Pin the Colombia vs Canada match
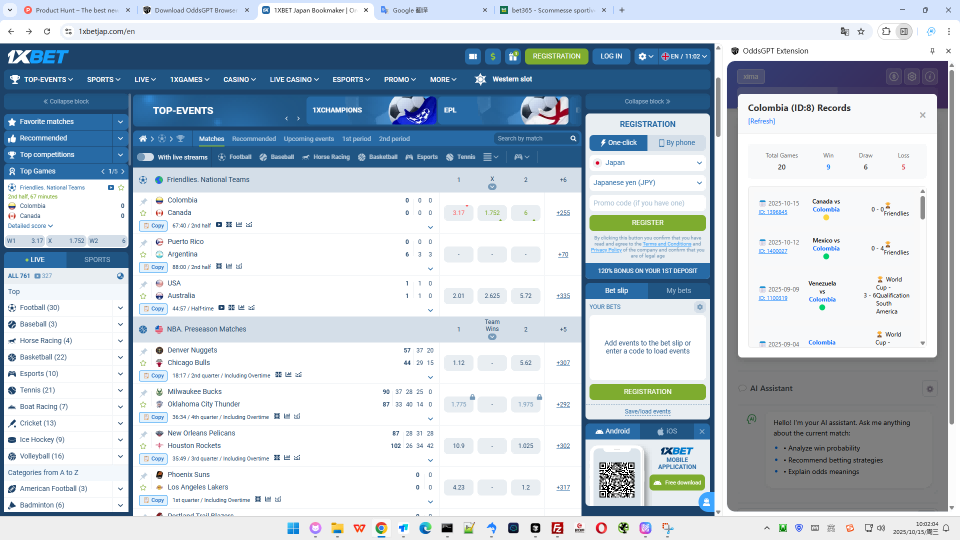 click(143, 201)
